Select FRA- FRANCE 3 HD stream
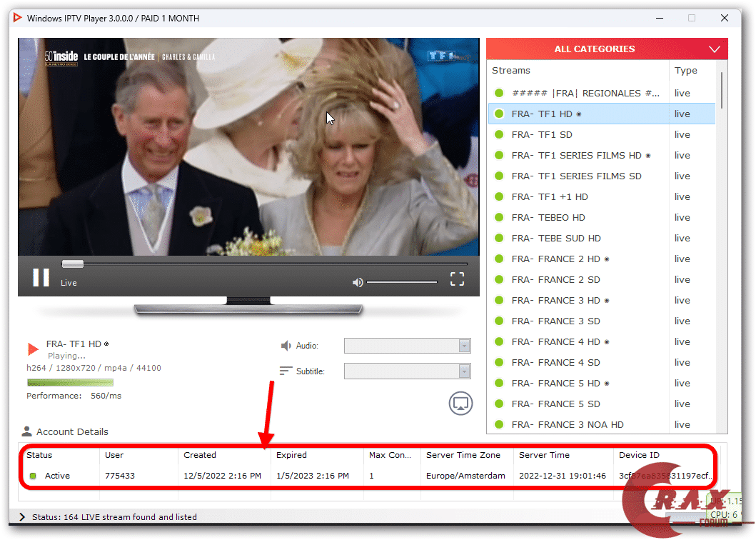The height and width of the screenshot is (540, 756). 601,301
